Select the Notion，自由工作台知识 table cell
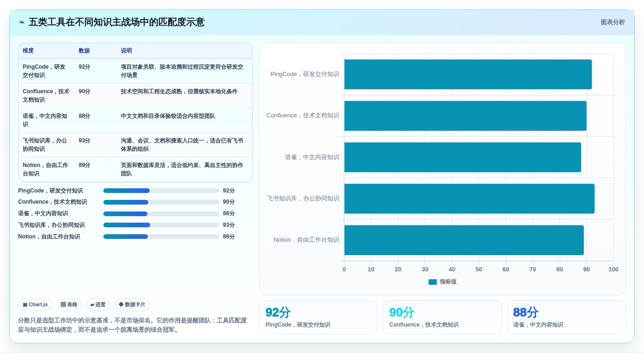Viewport: 644px width, 353px height. 45,169
